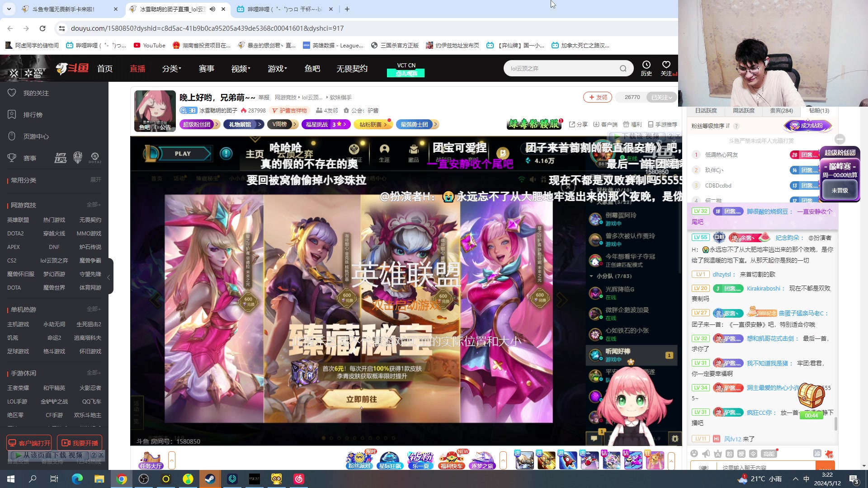
Task: Click the search magnifier in the search box
Action: [x=623, y=69]
